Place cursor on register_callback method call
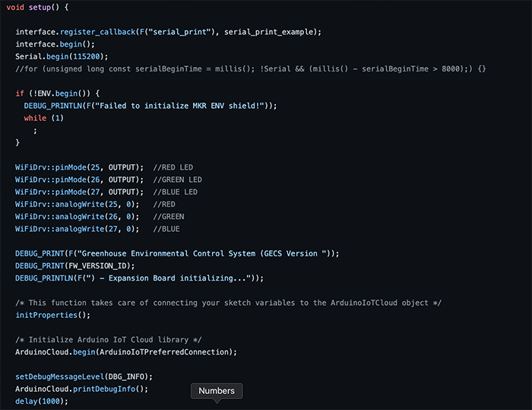 (98, 32)
